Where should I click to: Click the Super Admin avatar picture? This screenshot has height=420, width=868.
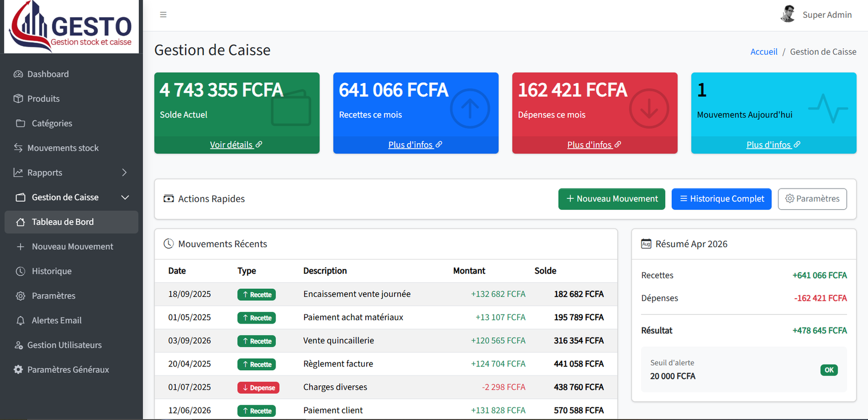[788, 14]
